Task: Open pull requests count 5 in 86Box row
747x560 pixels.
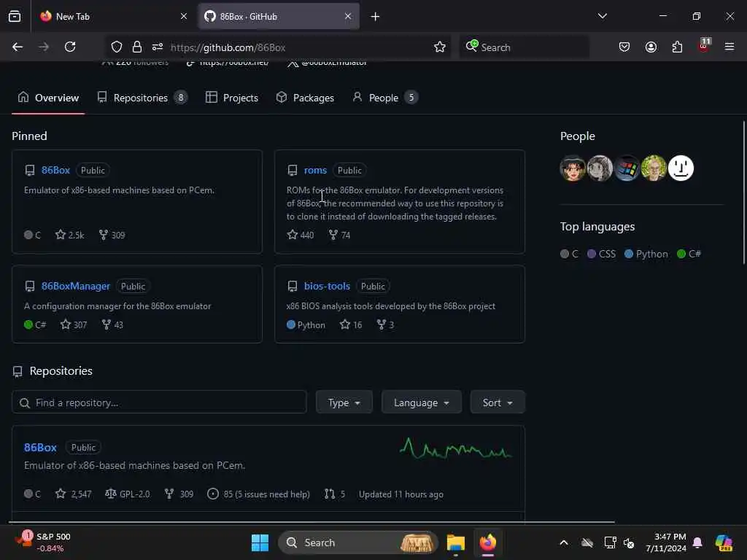Action: tap(335, 494)
